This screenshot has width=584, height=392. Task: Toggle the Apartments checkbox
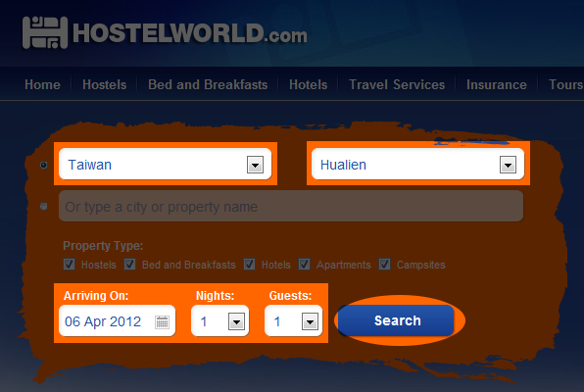[x=305, y=265]
